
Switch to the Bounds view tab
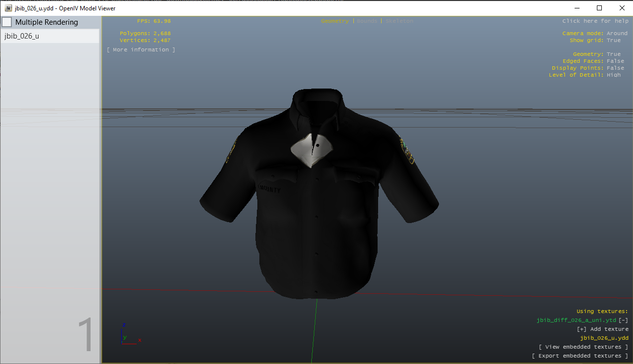point(367,21)
